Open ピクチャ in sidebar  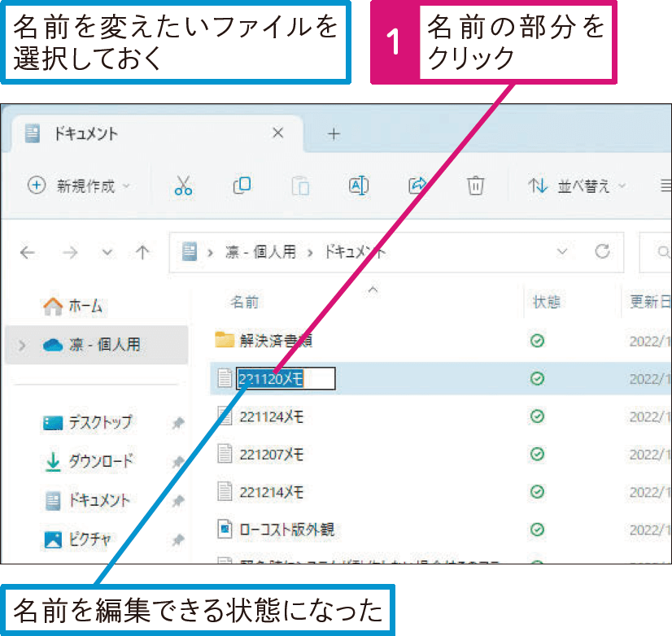[x=78, y=538]
